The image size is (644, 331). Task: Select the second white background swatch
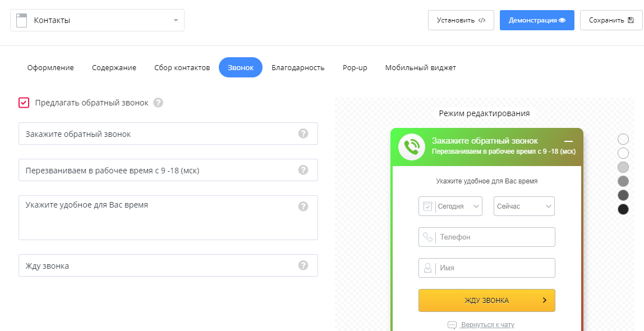coord(623,153)
